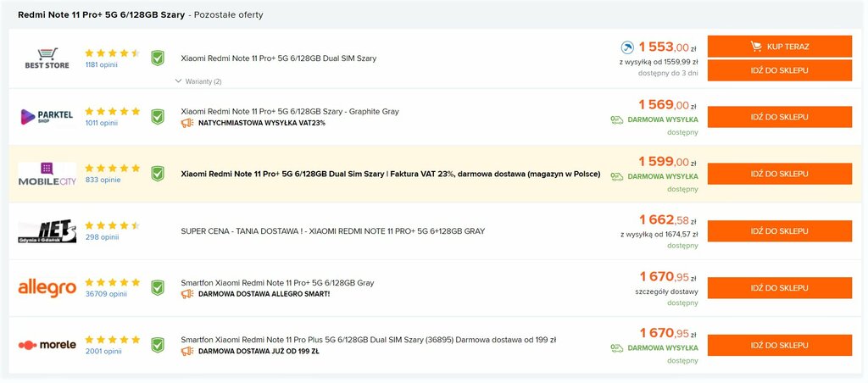Viewport: 868px width, 383px height.
Task: Click the megaphone icon in Allegro offer
Action: (187, 294)
